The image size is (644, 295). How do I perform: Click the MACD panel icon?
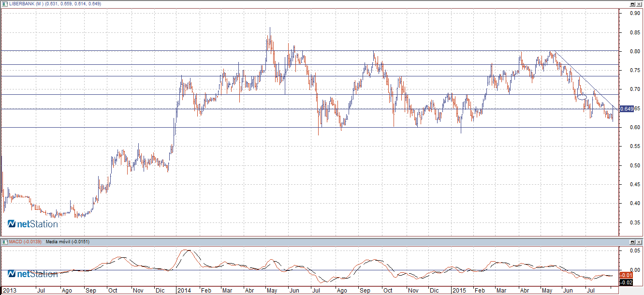point(4,241)
